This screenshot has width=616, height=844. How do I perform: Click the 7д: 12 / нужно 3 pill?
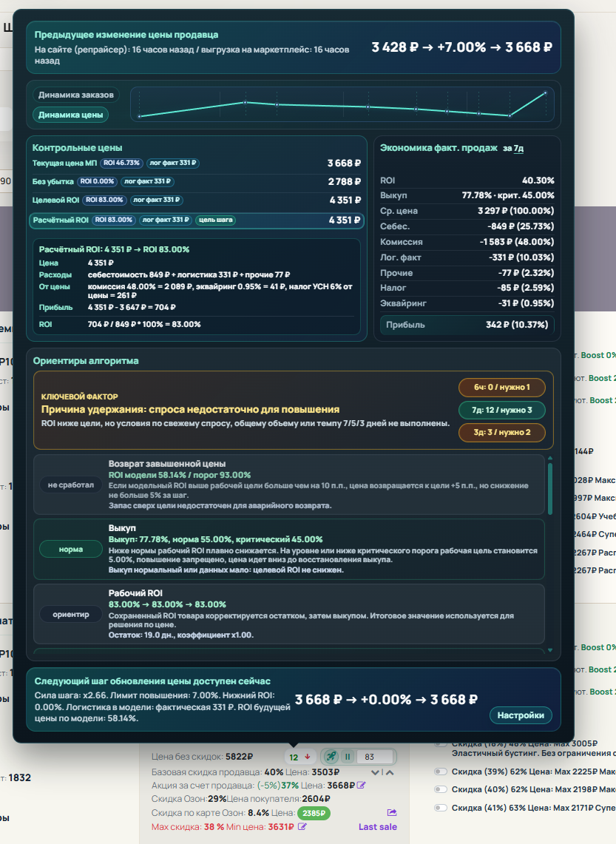coord(501,410)
